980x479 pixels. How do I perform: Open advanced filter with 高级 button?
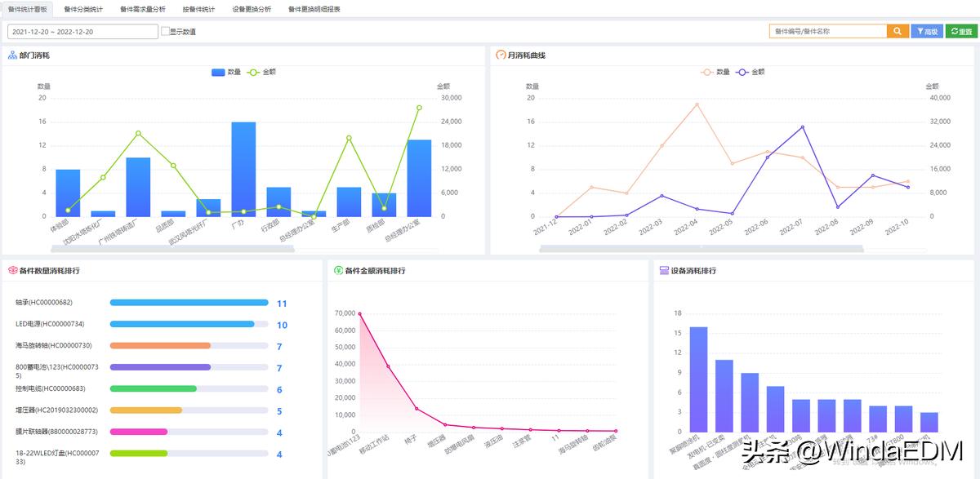pos(926,32)
